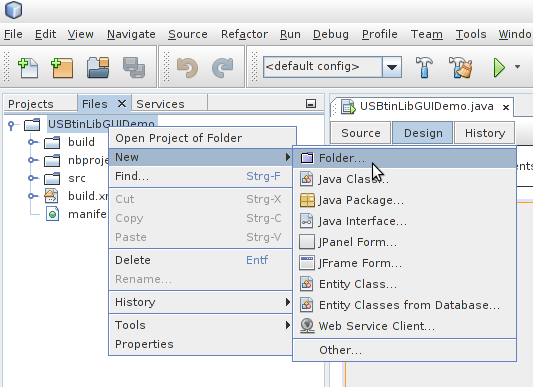Click the USBtinLibGUIDemo root folder icon

click(x=32, y=124)
